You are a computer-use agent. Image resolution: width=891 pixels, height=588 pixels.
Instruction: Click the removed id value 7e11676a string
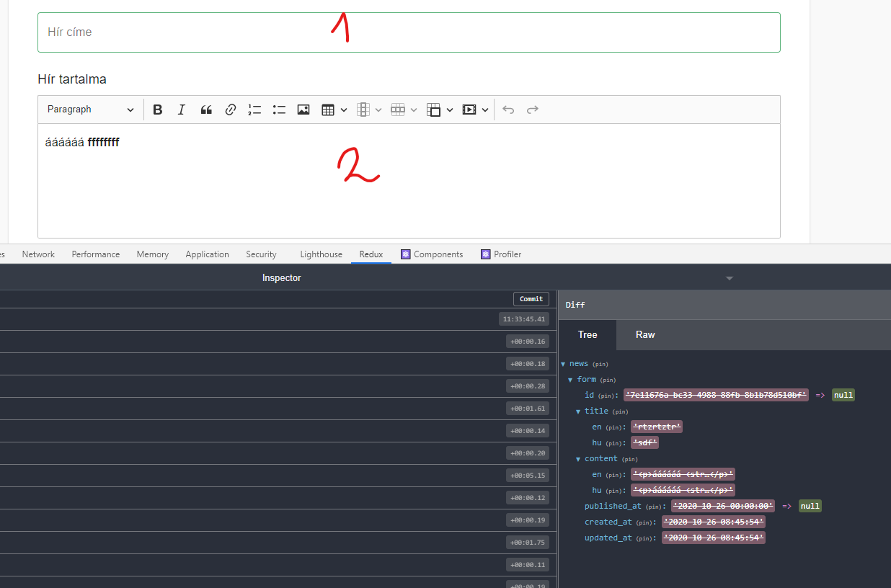(716, 395)
